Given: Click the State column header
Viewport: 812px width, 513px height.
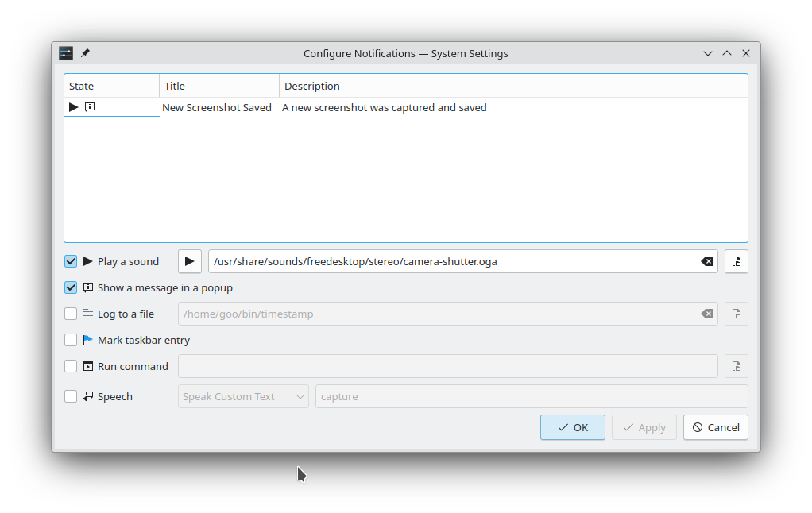Looking at the screenshot, I should tap(111, 86).
